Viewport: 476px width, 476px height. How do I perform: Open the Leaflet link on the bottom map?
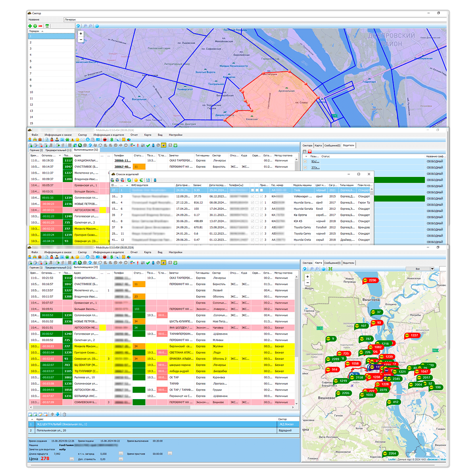[x=392, y=459]
